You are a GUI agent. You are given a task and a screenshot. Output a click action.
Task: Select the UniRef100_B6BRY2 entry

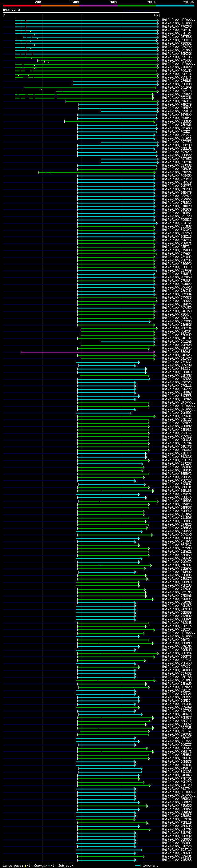177,474
